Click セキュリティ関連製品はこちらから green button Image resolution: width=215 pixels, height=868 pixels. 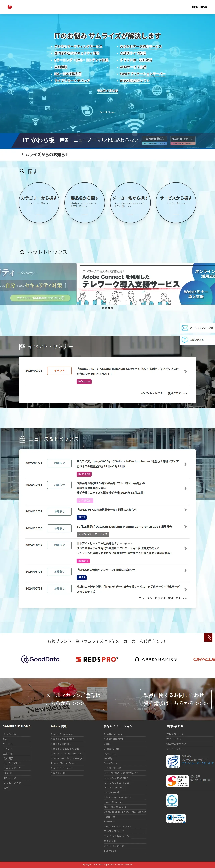pyautogui.click(x=40, y=298)
